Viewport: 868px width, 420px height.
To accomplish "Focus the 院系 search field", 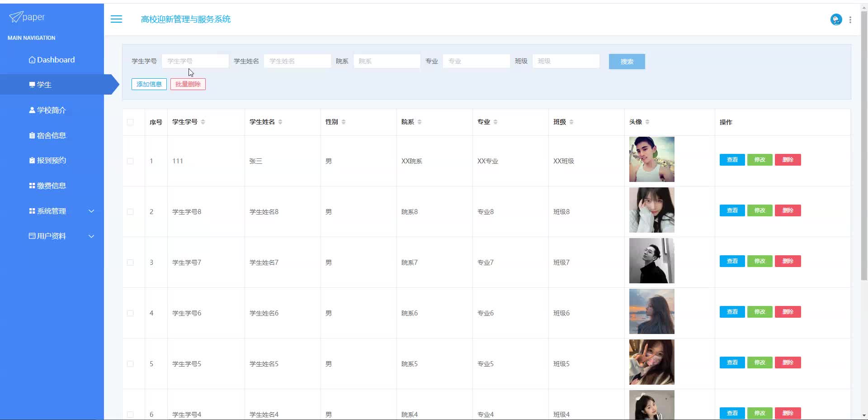I will [x=387, y=61].
